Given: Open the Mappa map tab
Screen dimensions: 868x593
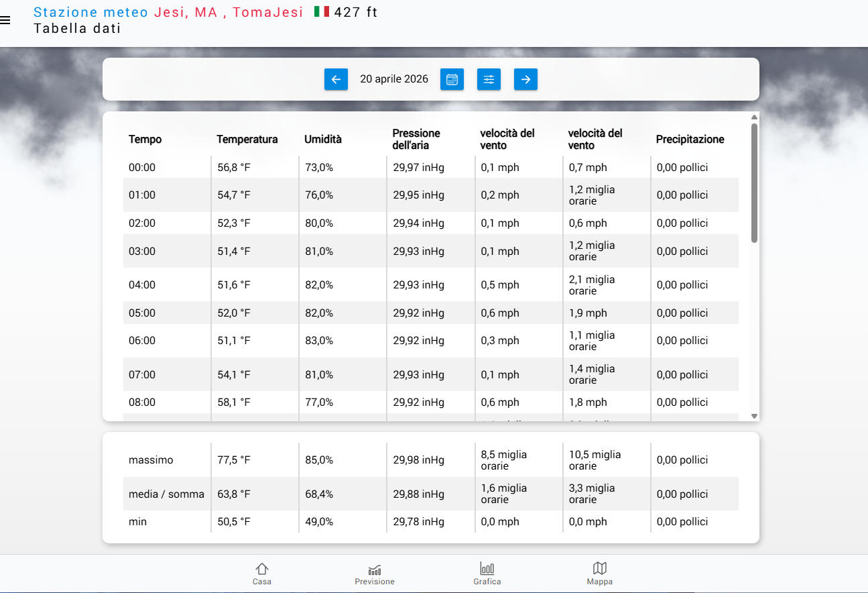Looking at the screenshot, I should [600, 574].
